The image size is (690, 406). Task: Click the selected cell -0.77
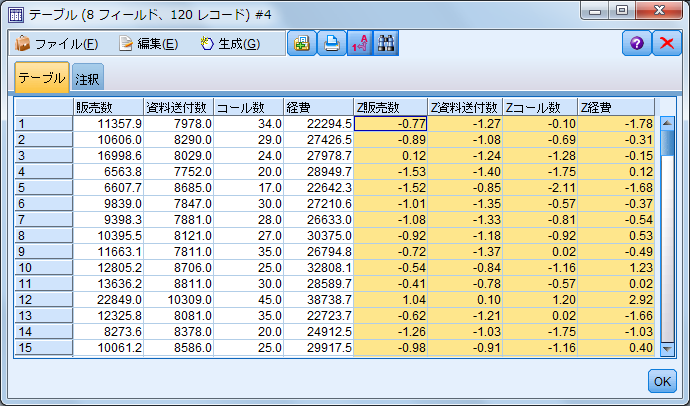(391, 124)
